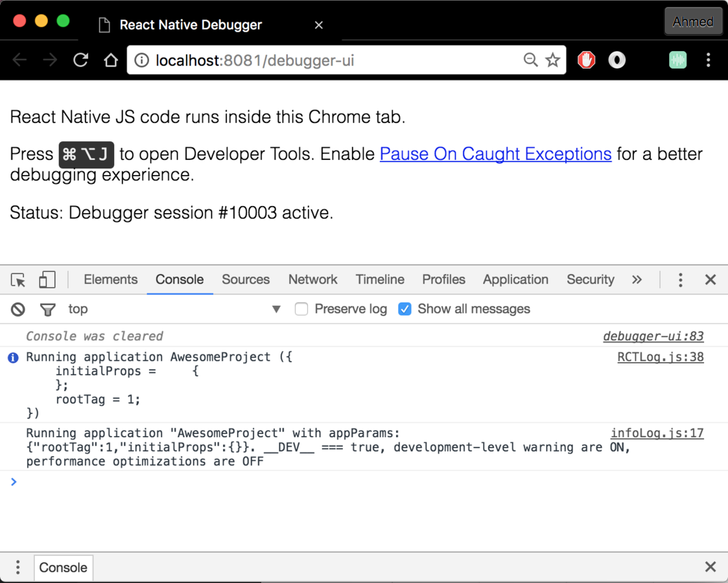Image resolution: width=728 pixels, height=583 pixels.
Task: Reload the debugger-ui page
Action: click(81, 60)
